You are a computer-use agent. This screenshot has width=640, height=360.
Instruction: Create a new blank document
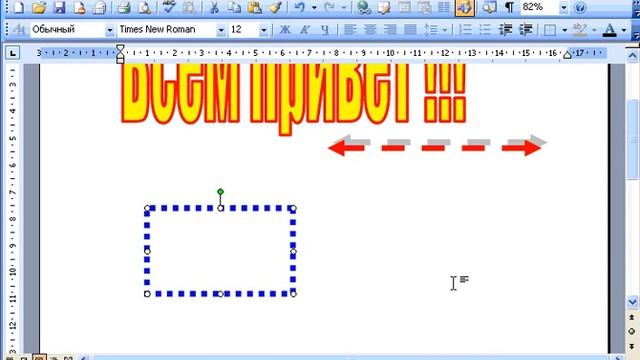click(19, 7)
